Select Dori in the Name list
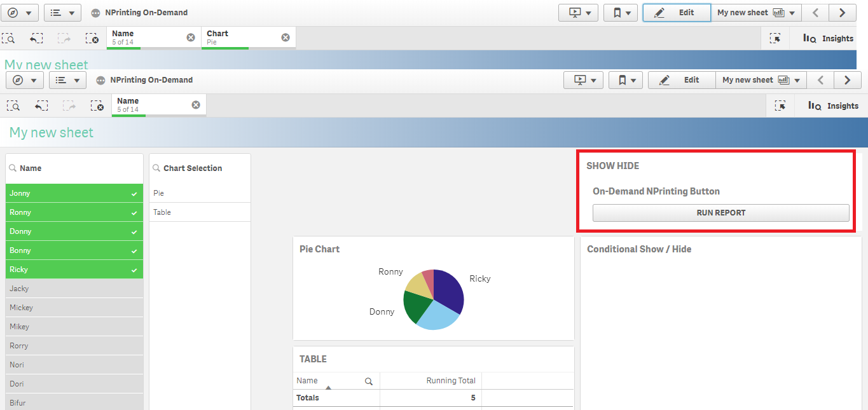Viewport: 868px width, 410px height. click(74, 384)
